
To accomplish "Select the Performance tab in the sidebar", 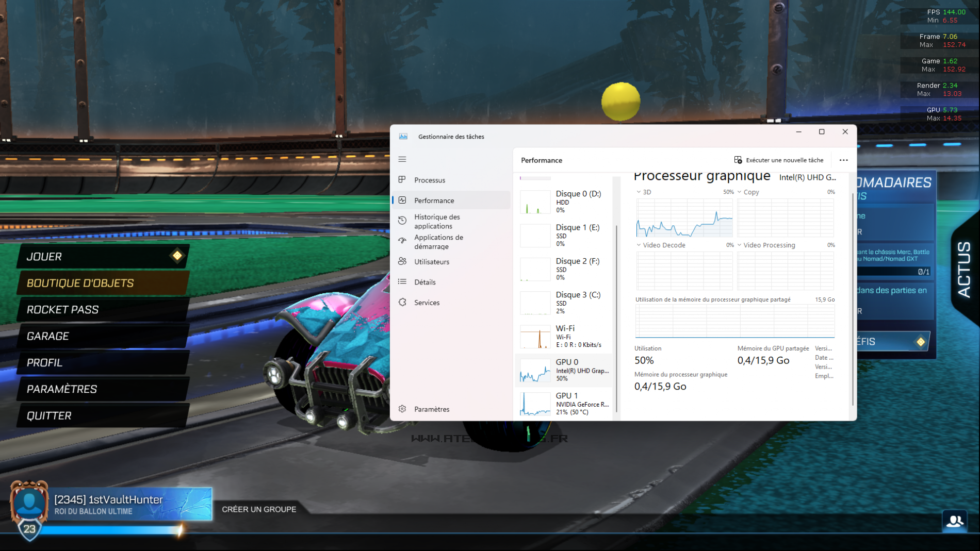I will [x=434, y=201].
